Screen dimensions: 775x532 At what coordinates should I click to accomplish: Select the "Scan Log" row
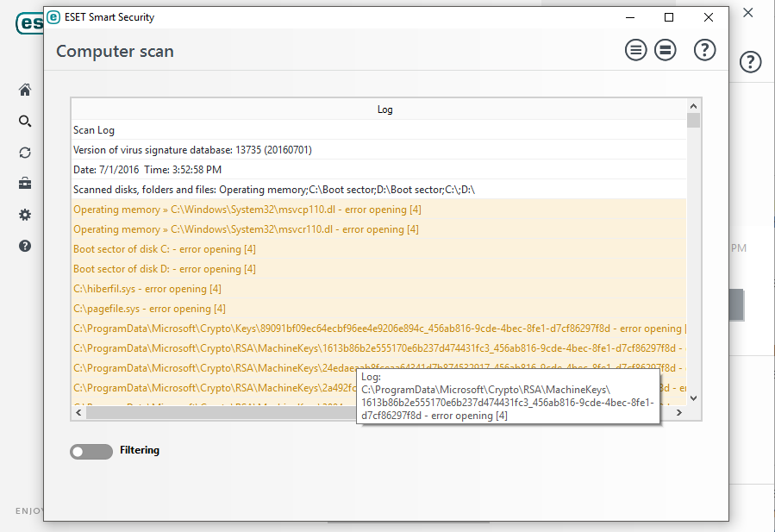pos(379,130)
